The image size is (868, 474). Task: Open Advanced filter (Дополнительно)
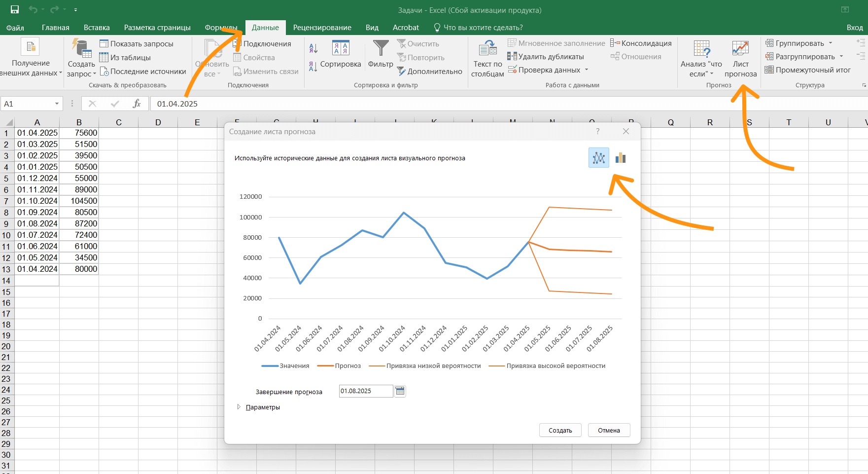430,71
